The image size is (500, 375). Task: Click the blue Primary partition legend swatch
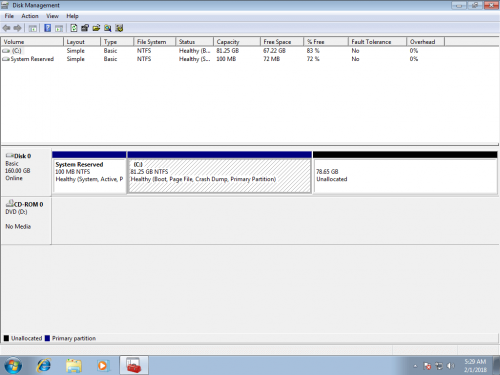coord(47,338)
